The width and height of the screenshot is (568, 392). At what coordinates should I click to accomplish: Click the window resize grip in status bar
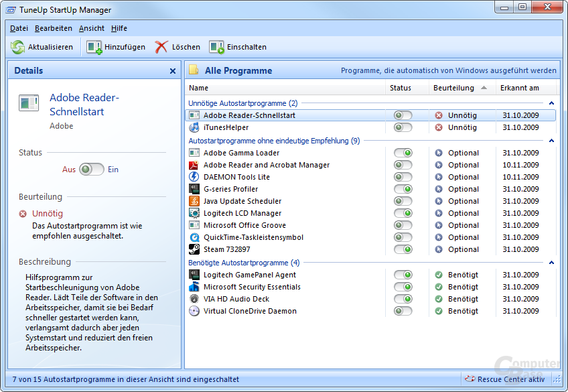pos(557,379)
